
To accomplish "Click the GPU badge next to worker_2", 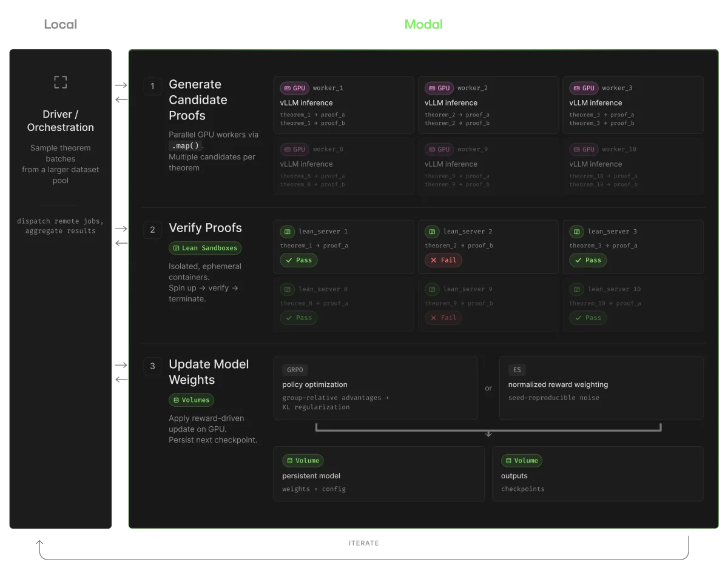I will coord(439,88).
